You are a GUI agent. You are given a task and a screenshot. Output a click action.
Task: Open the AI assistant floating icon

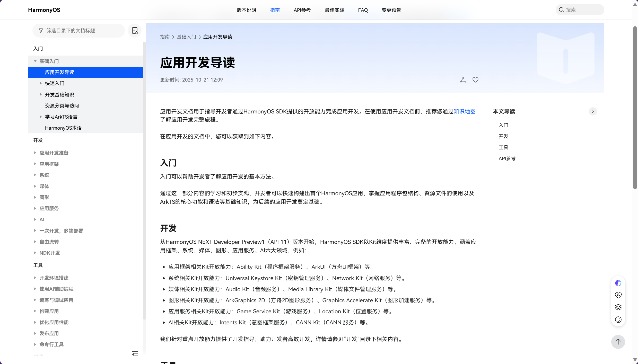pyautogui.click(x=618, y=283)
